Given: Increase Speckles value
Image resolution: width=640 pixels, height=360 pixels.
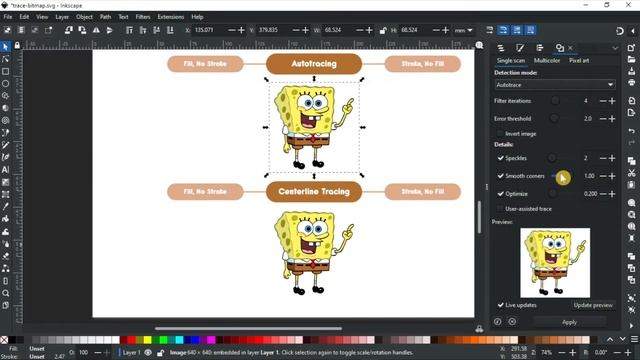Looking at the screenshot, I should (612, 158).
